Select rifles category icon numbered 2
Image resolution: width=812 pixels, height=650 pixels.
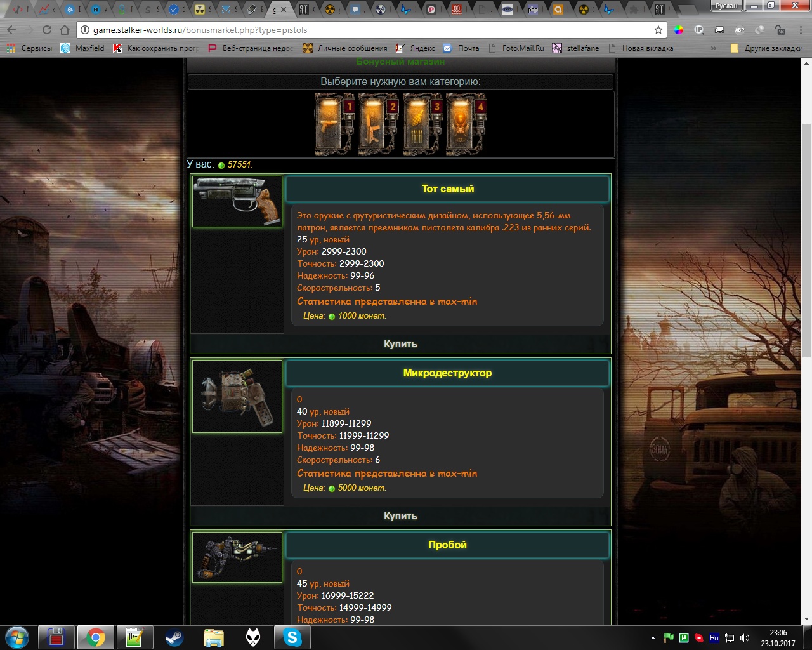[x=379, y=124]
